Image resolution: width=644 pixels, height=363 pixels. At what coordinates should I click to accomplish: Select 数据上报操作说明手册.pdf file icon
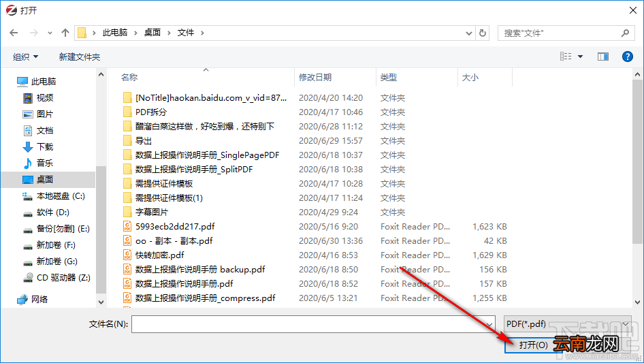pyautogui.click(x=128, y=284)
